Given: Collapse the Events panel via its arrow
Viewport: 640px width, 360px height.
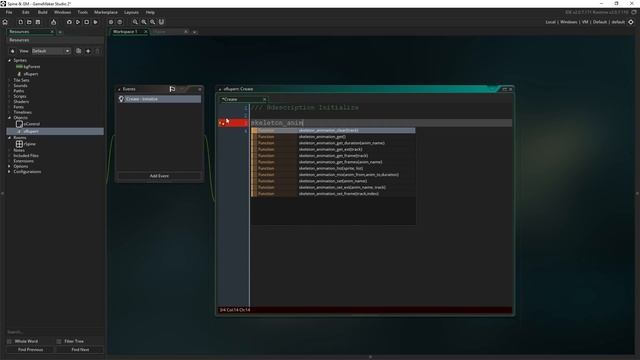Looking at the screenshot, I should pyautogui.click(x=119, y=89).
